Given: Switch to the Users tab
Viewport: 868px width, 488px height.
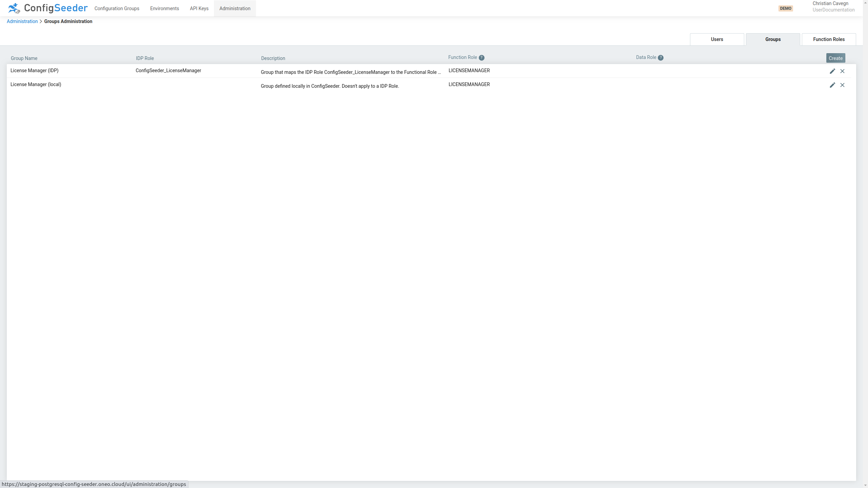Looking at the screenshot, I should click(717, 39).
